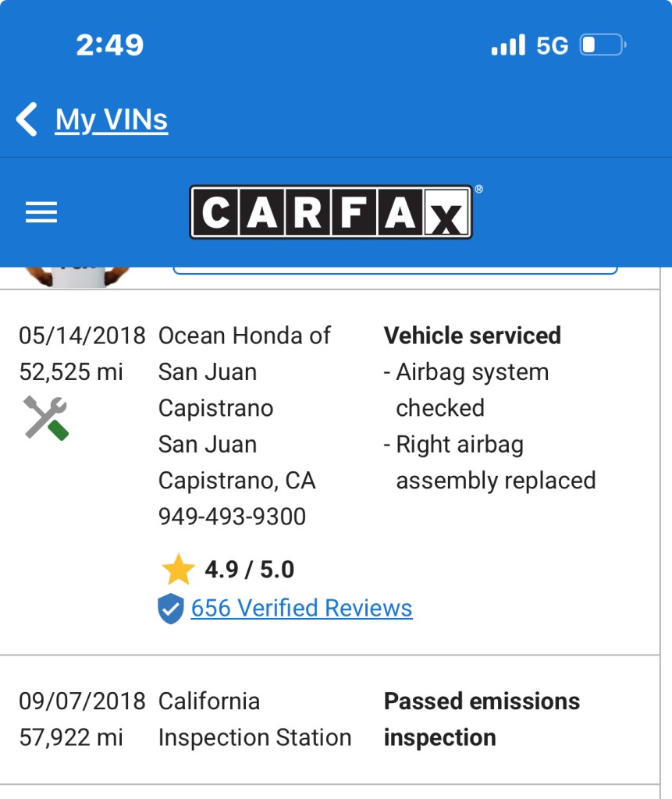672x799 pixels.
Task: Tap the cellular signal bars icon
Action: [508, 44]
